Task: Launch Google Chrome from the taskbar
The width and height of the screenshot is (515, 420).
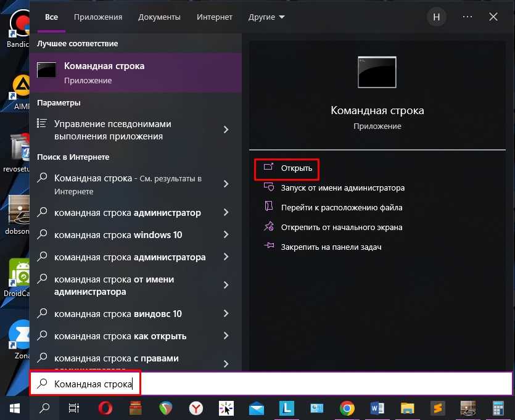Action: (347, 408)
